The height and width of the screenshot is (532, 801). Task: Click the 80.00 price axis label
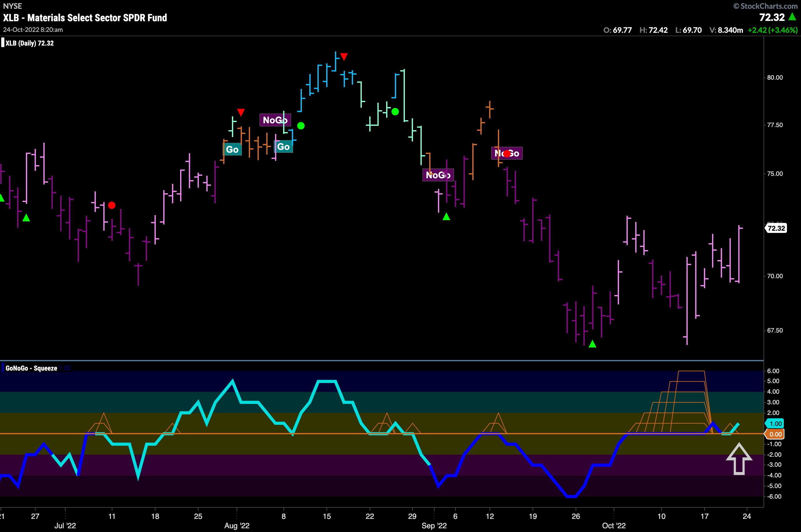pyautogui.click(x=775, y=77)
